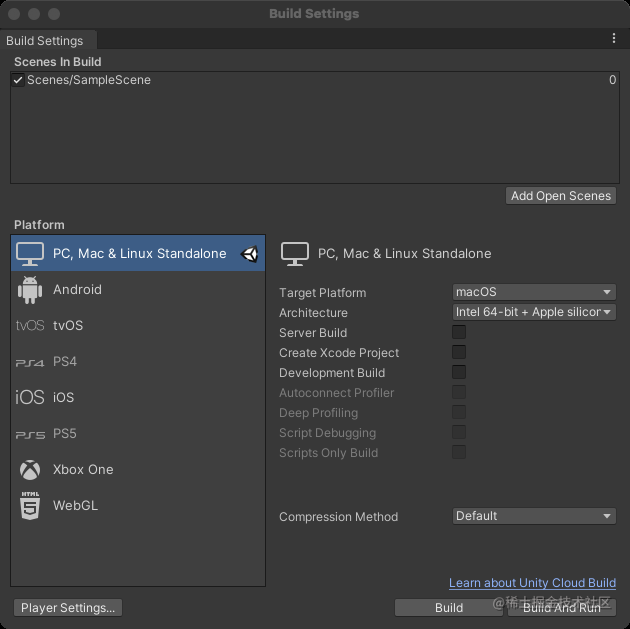Image resolution: width=630 pixels, height=629 pixels.
Task: Select the WebGL HTML5 icon
Action: coord(30,506)
